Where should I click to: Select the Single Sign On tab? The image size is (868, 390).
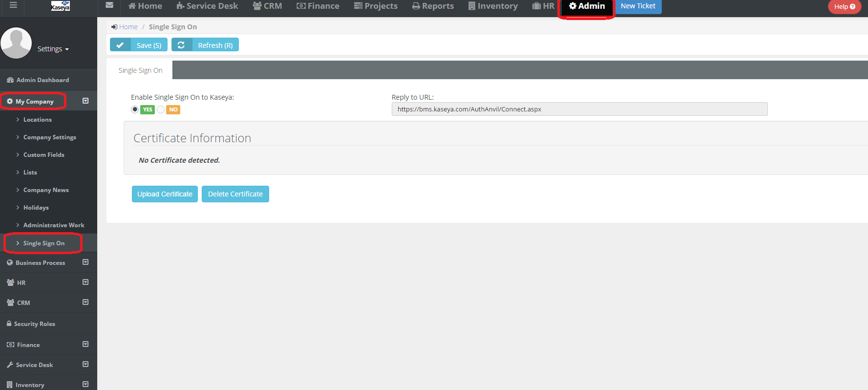click(x=140, y=70)
